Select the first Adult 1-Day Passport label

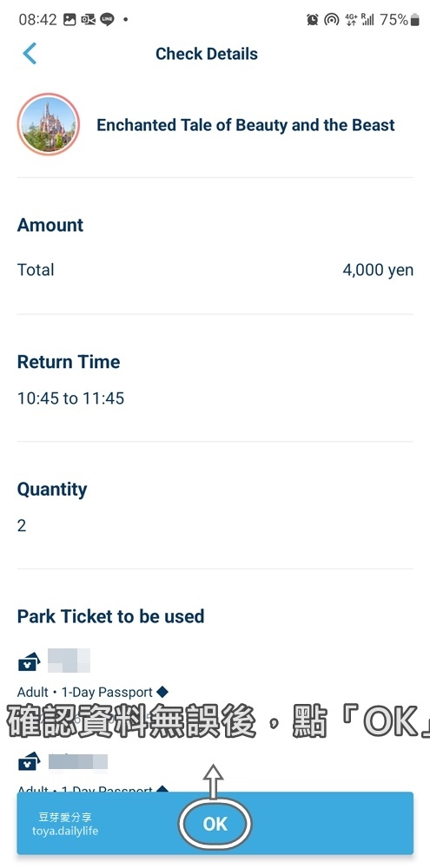pos(85,693)
